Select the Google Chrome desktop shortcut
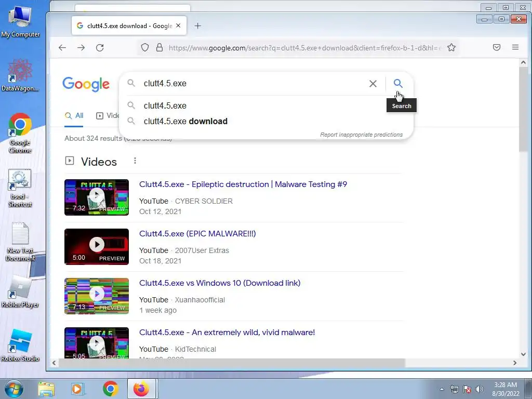The image size is (532, 399). pyautogui.click(x=20, y=133)
